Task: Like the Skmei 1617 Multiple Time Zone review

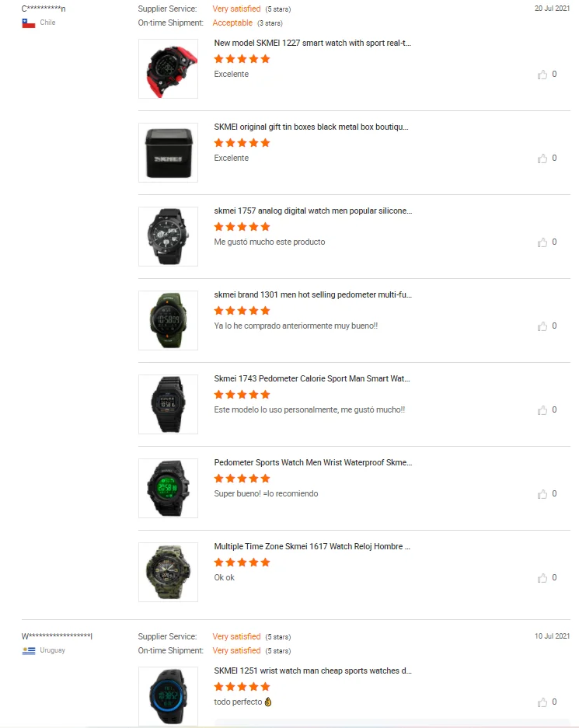Action: (x=542, y=578)
